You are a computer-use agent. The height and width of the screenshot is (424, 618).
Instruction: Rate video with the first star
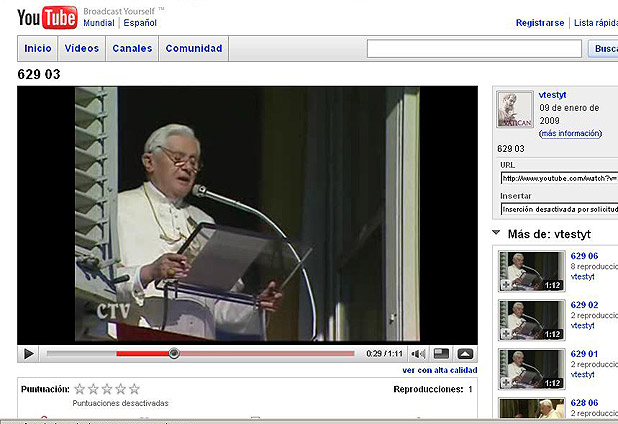80,389
